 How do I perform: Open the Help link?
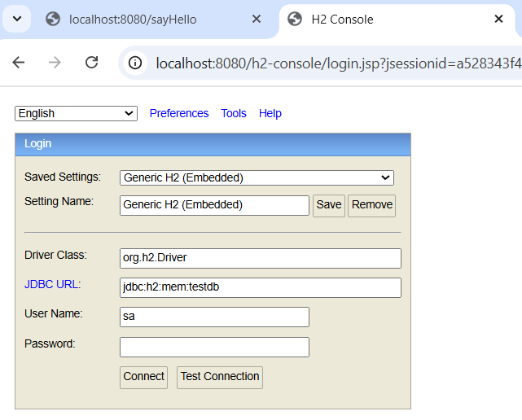270,113
